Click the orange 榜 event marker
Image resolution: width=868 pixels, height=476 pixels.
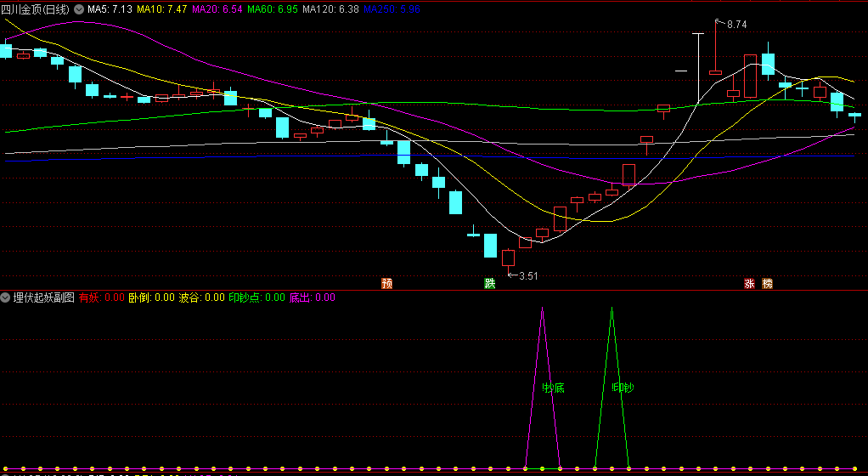pyautogui.click(x=767, y=284)
